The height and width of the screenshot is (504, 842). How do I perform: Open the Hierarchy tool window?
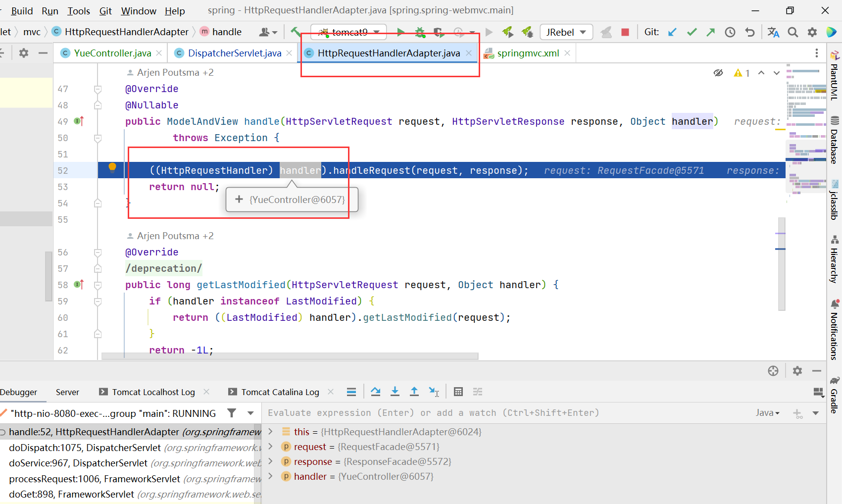[835, 259]
